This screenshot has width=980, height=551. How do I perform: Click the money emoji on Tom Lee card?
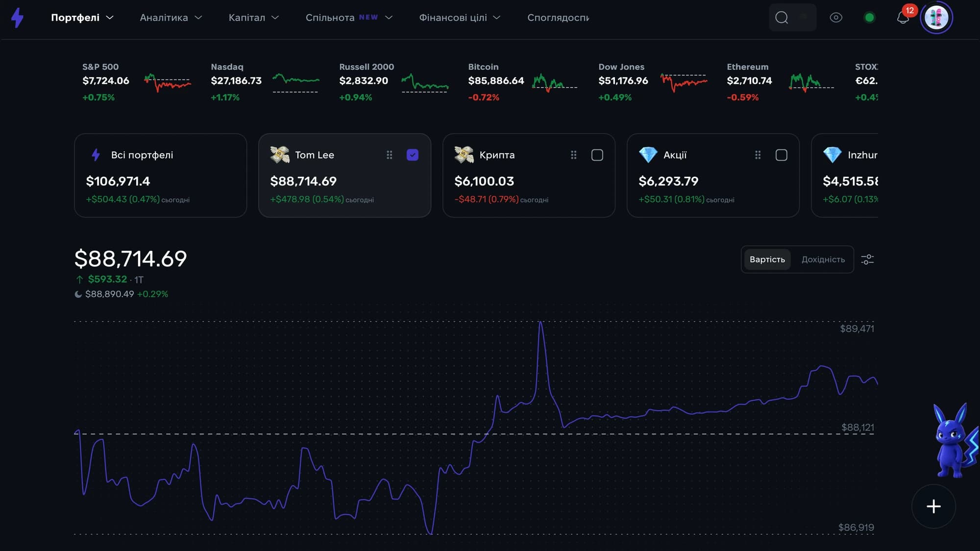tap(280, 155)
